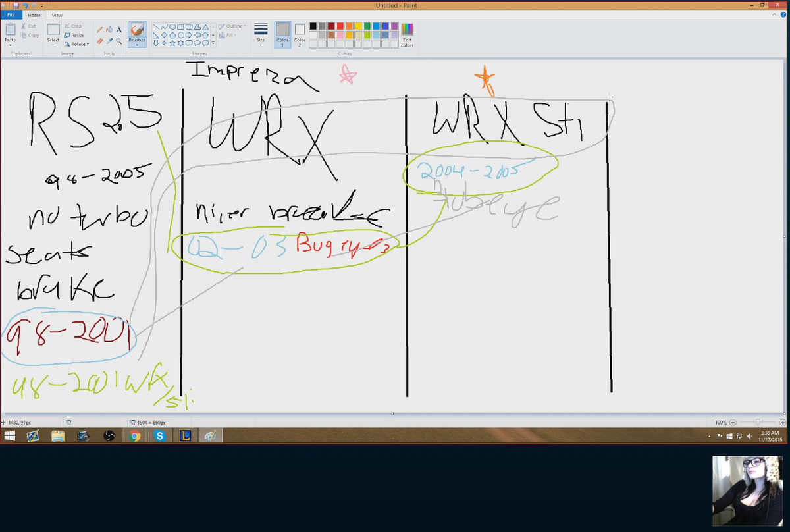Select the Eraser tool

click(x=100, y=41)
